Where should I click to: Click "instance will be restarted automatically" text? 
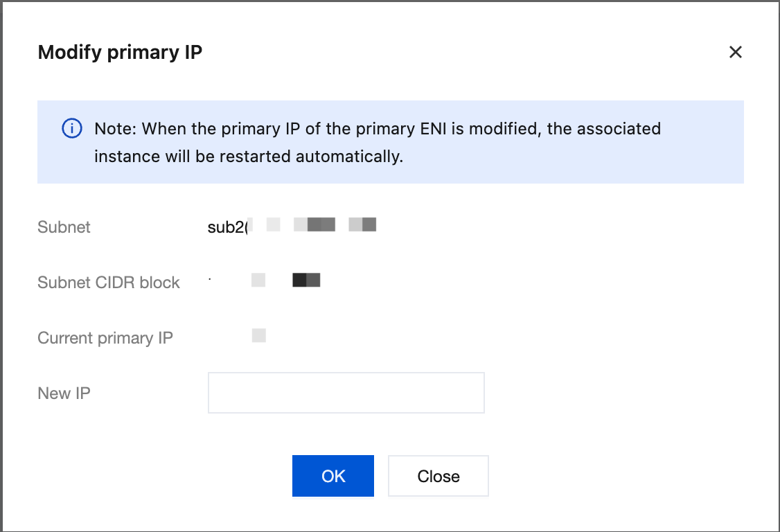249,157
